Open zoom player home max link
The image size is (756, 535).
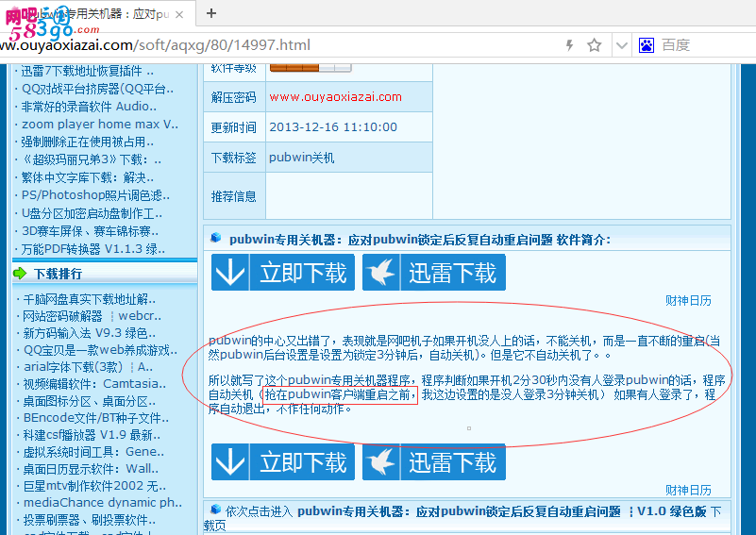[x=100, y=125]
